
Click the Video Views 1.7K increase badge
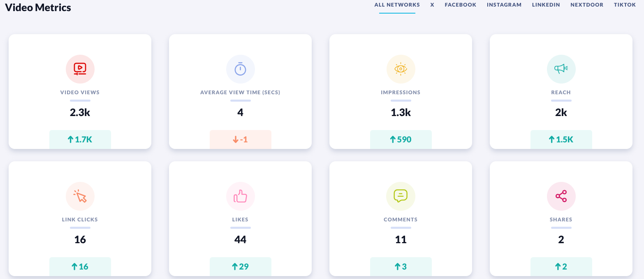(x=80, y=139)
